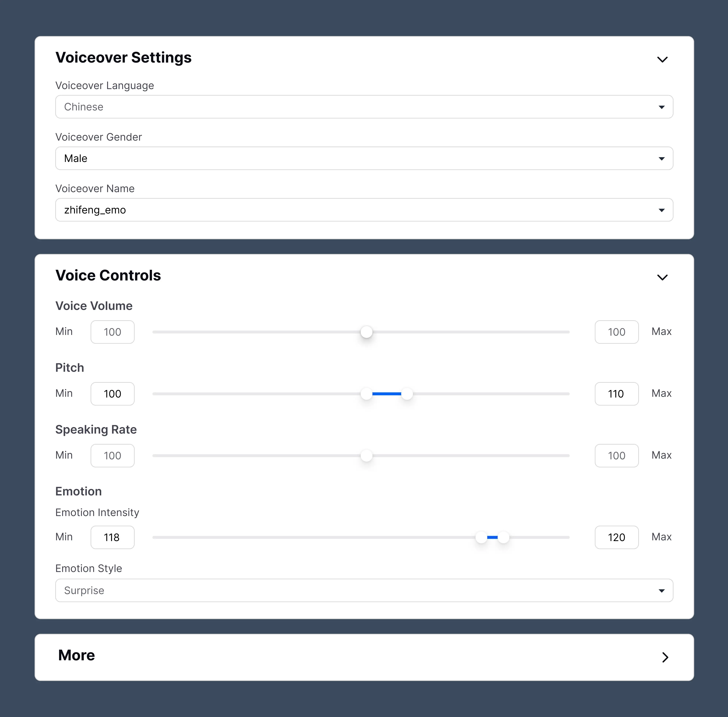728x717 pixels.
Task: Click the Pitch Max input field
Action: (x=616, y=394)
